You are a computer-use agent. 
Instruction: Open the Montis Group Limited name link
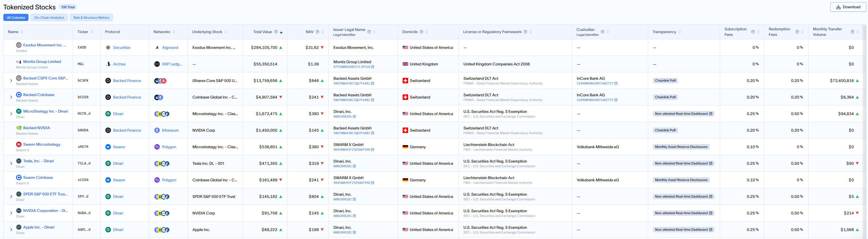[42, 62]
